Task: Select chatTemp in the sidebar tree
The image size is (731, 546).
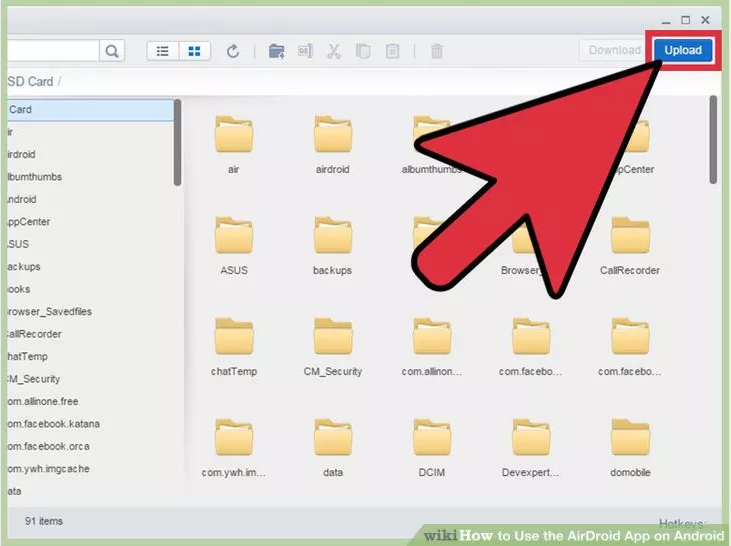Action: tap(28, 356)
